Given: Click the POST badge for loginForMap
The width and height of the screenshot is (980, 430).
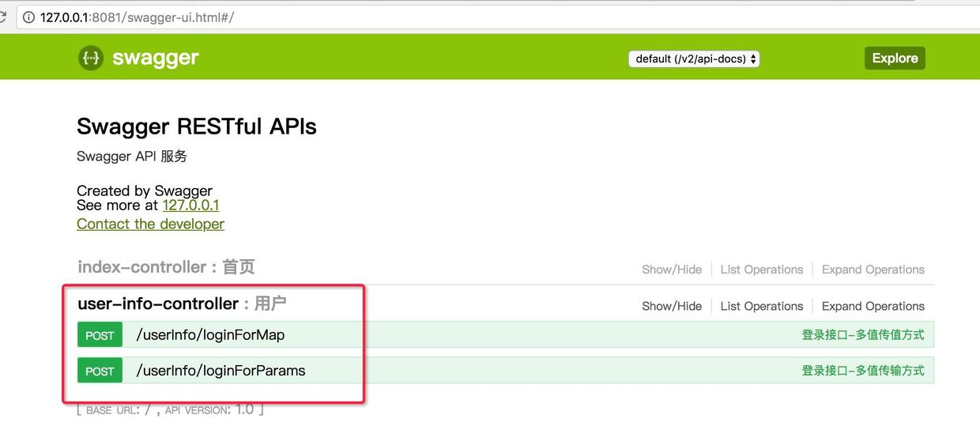Looking at the screenshot, I should (x=100, y=335).
